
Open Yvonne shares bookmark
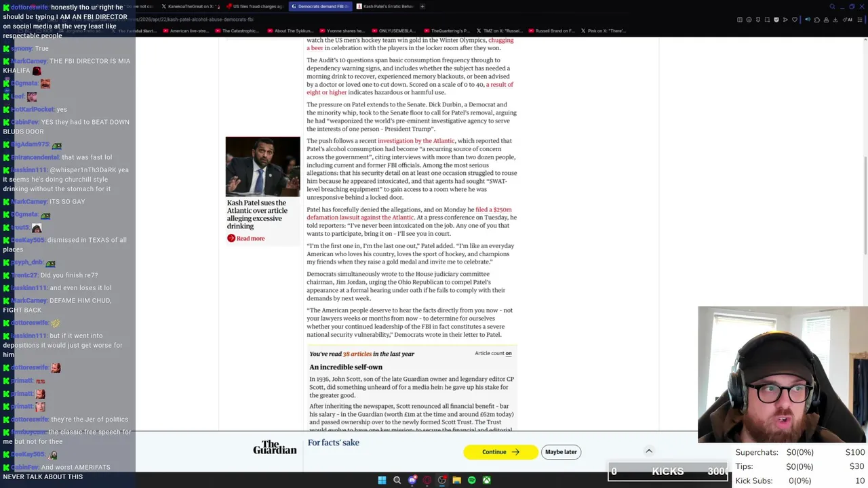coord(341,30)
